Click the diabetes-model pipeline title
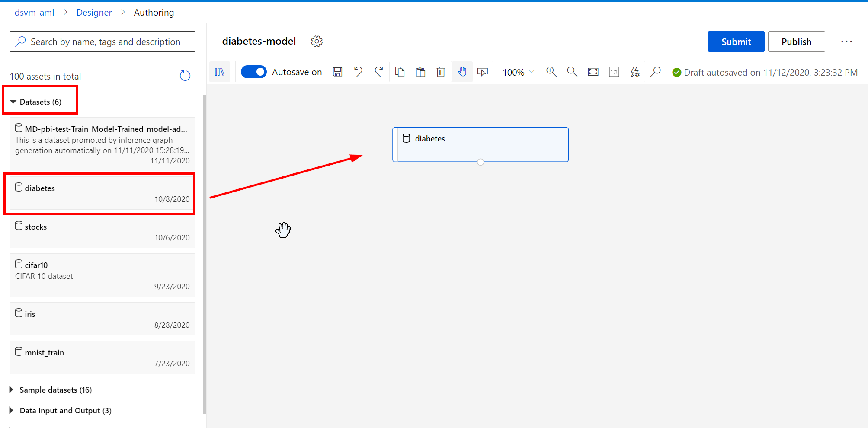This screenshot has height=428, width=868. pyautogui.click(x=259, y=41)
